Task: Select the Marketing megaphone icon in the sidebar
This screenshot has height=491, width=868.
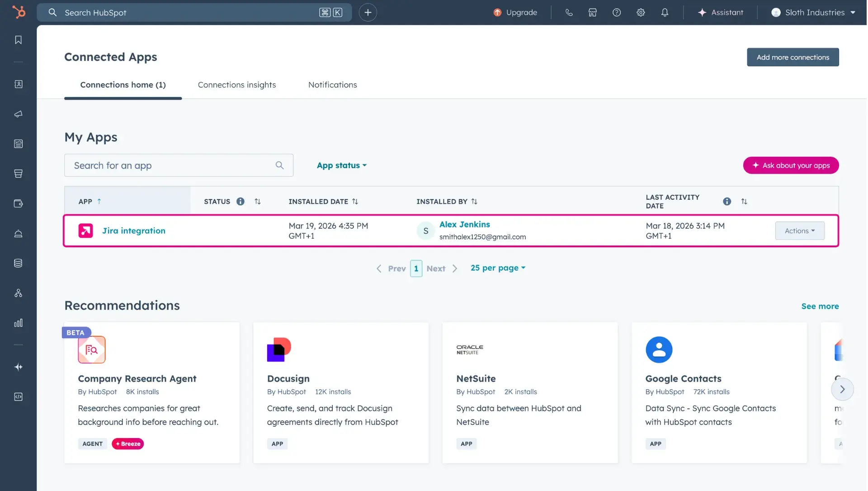Action: pos(18,114)
